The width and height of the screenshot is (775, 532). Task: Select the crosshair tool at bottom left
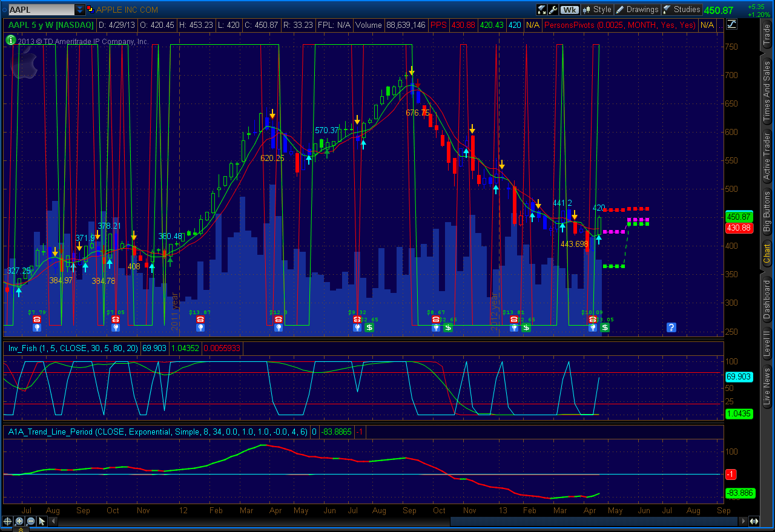[8, 521]
